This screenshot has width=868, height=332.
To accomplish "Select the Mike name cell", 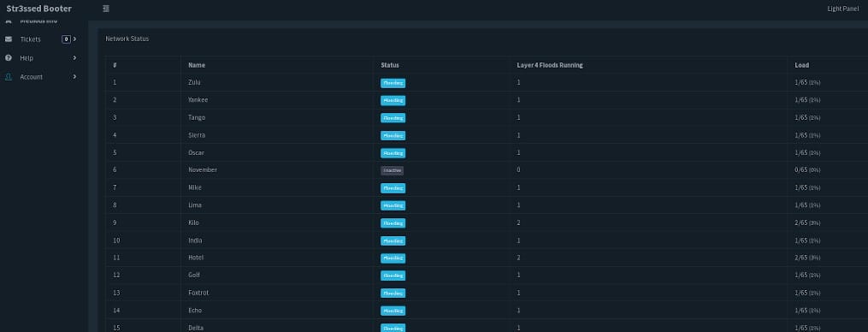I will click(195, 187).
